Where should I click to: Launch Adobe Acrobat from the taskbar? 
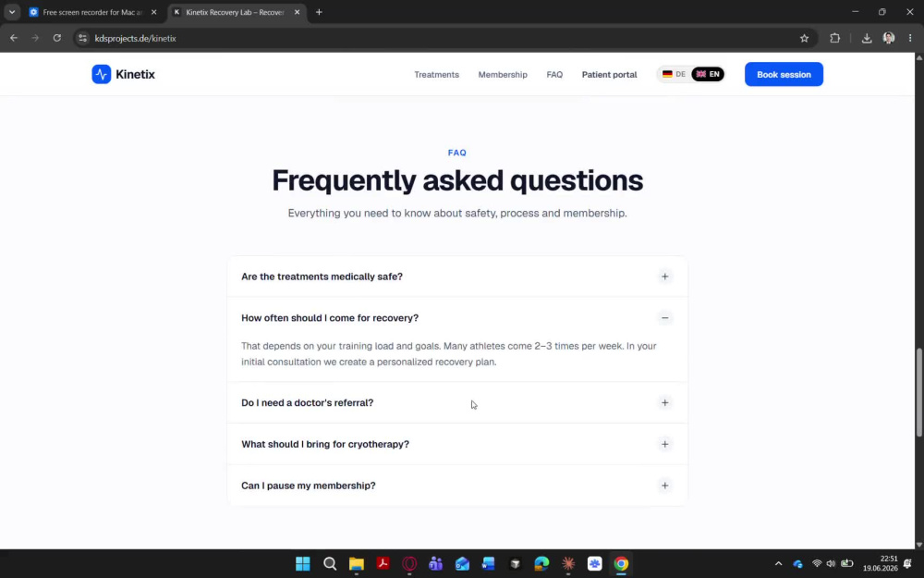pos(383,564)
